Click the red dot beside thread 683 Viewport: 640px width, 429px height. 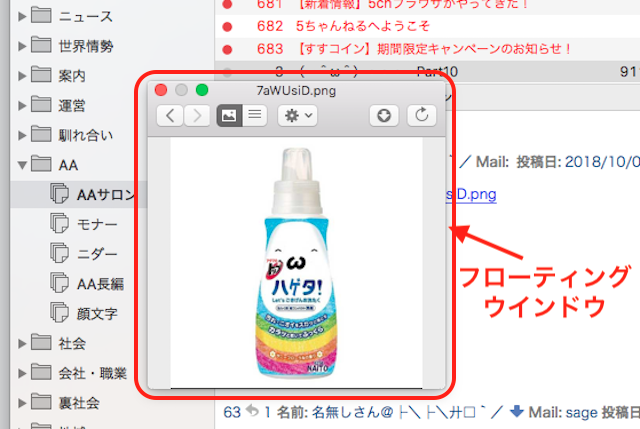[x=227, y=50]
